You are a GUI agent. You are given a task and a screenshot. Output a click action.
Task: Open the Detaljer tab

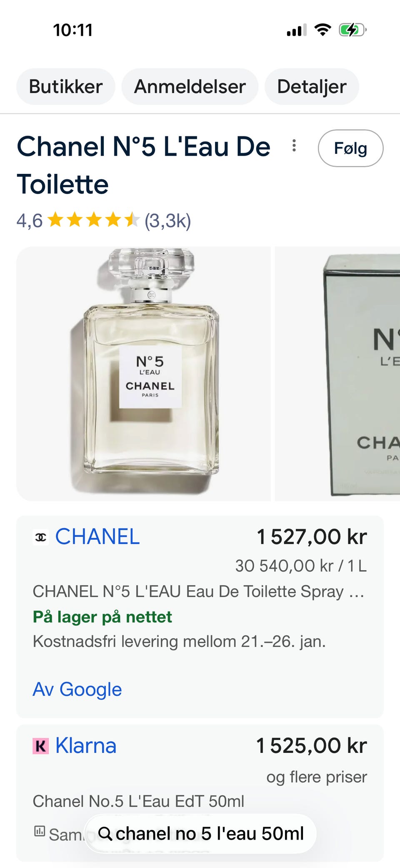[312, 87]
